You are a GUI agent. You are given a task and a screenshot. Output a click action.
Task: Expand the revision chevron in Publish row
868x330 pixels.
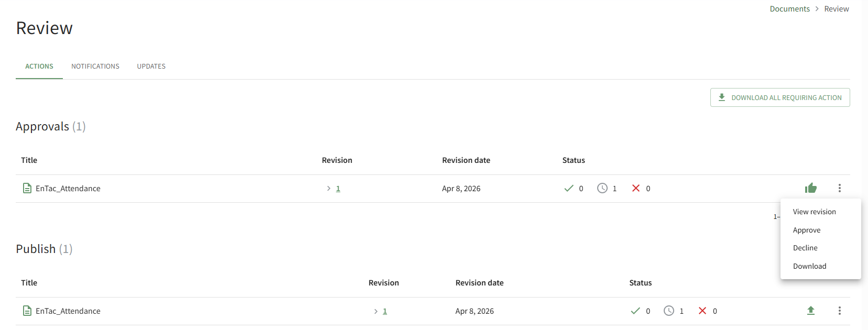tap(376, 311)
